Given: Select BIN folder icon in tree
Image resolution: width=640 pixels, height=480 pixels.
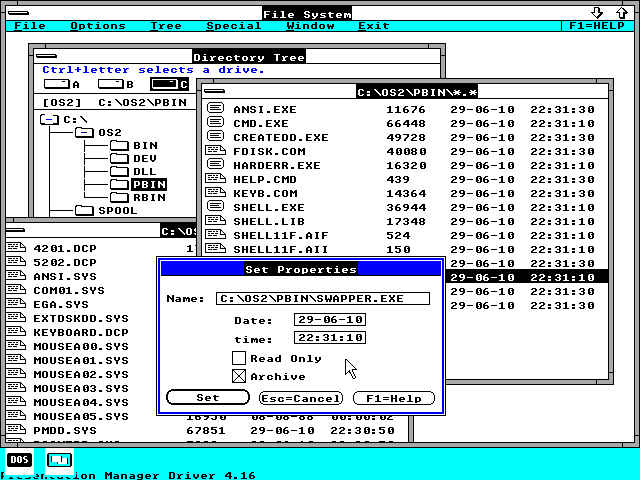Looking at the screenshot, I should (119, 145).
